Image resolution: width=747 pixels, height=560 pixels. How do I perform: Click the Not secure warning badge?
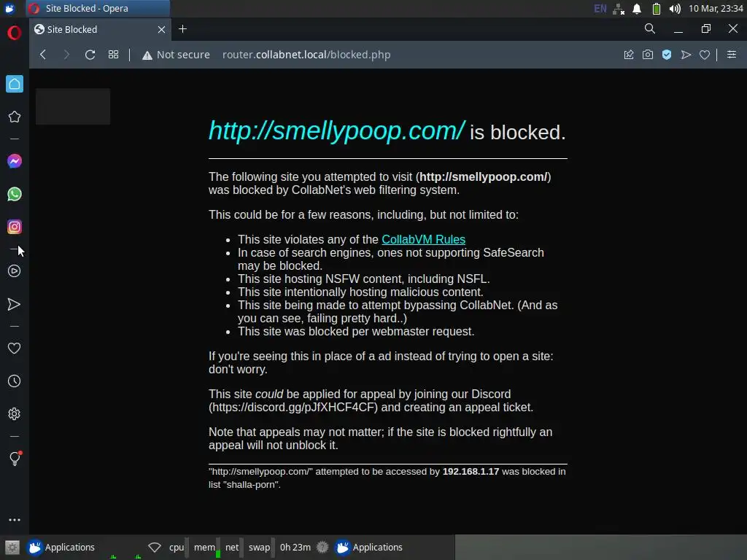[x=176, y=55]
